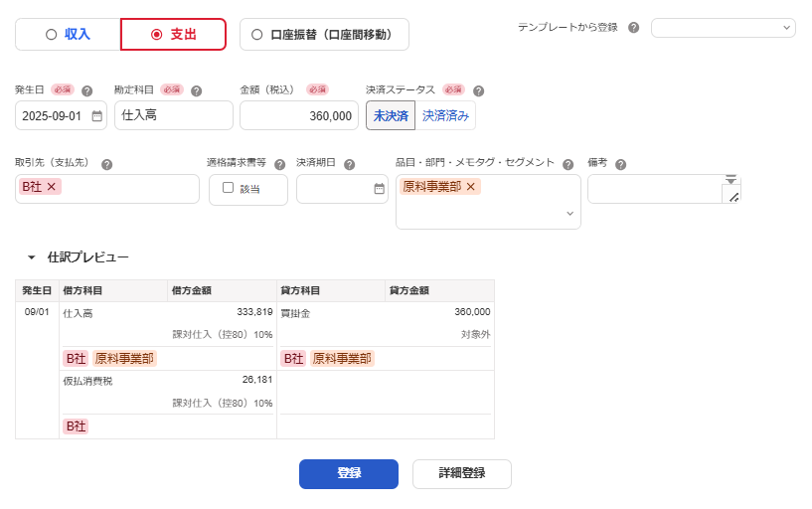Screen dimensions: 812x509
Task: Check the 該当 checkbox for 適格請求書等
Action: point(228,188)
